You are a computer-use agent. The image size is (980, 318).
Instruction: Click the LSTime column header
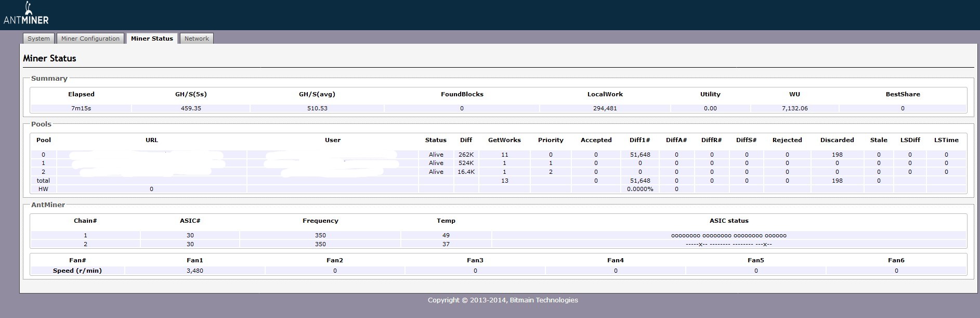pyautogui.click(x=946, y=140)
